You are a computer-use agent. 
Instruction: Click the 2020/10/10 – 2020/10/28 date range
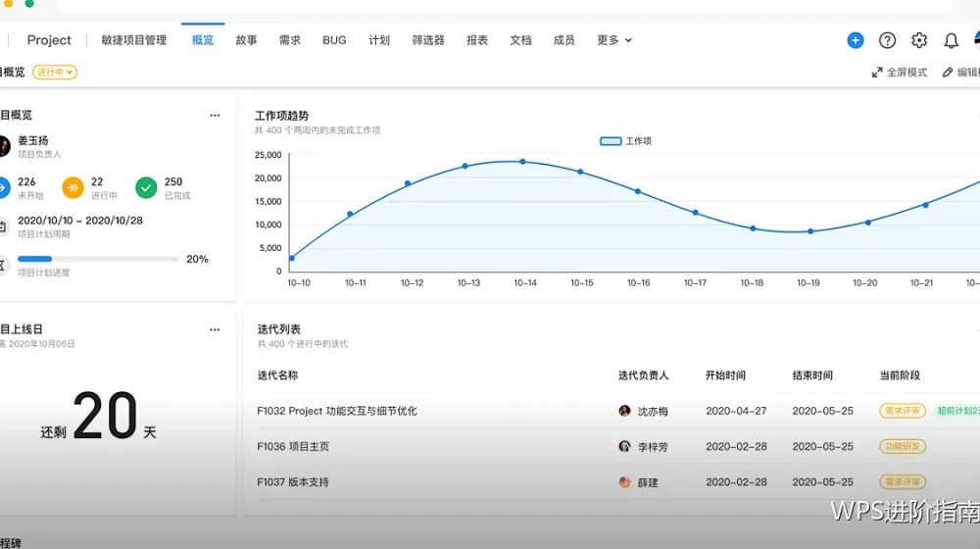coord(80,221)
